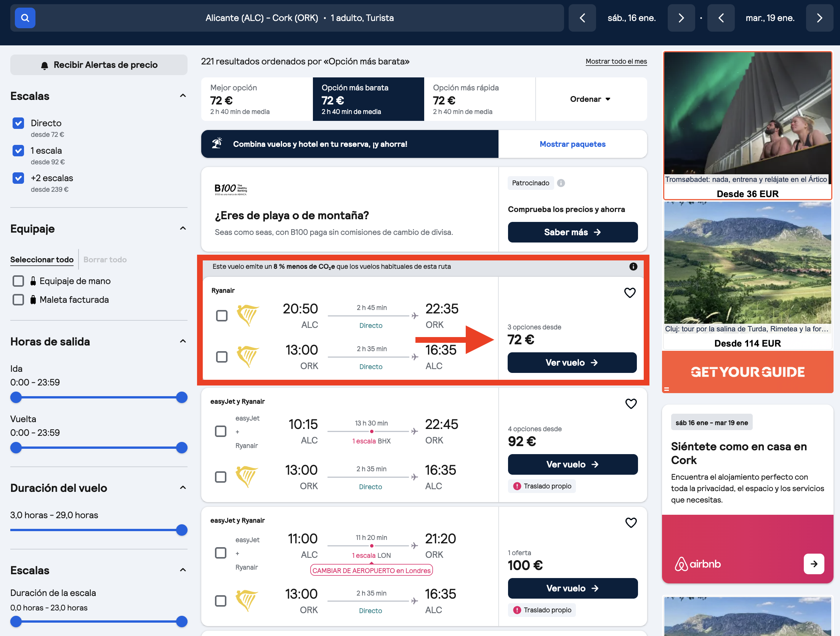Collapse the Duración de la escala section

tap(183, 570)
